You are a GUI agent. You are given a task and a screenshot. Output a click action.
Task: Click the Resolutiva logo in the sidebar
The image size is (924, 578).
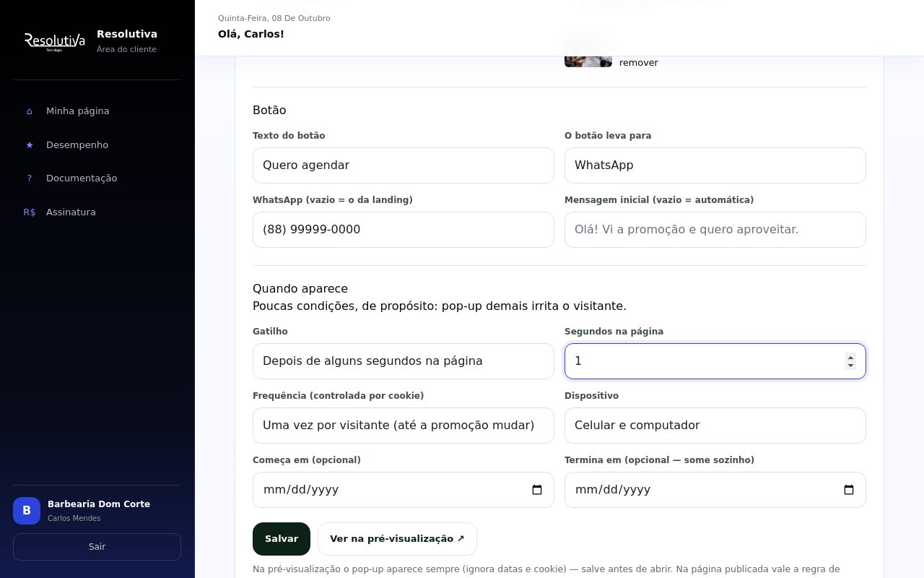[x=55, y=41]
